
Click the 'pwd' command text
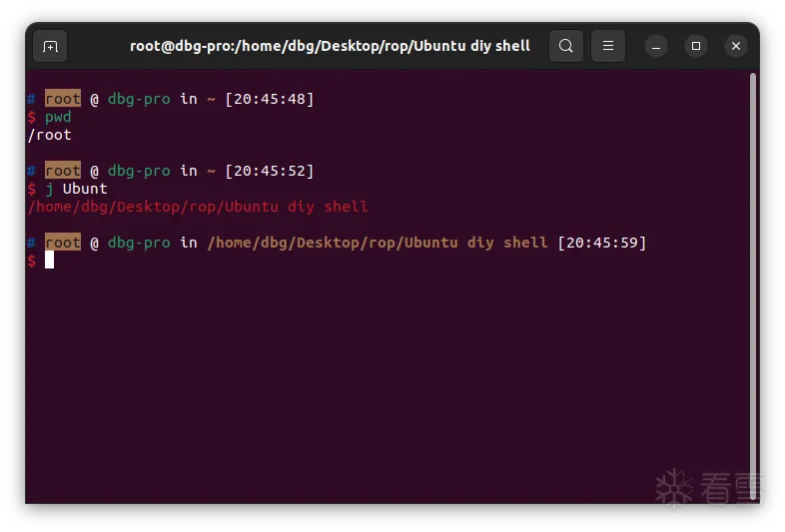coord(58,117)
